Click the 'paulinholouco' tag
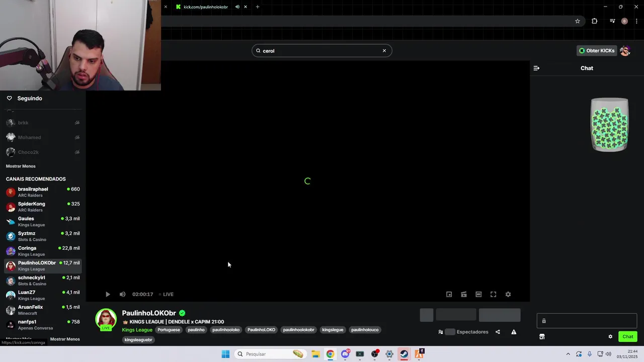 365,330
